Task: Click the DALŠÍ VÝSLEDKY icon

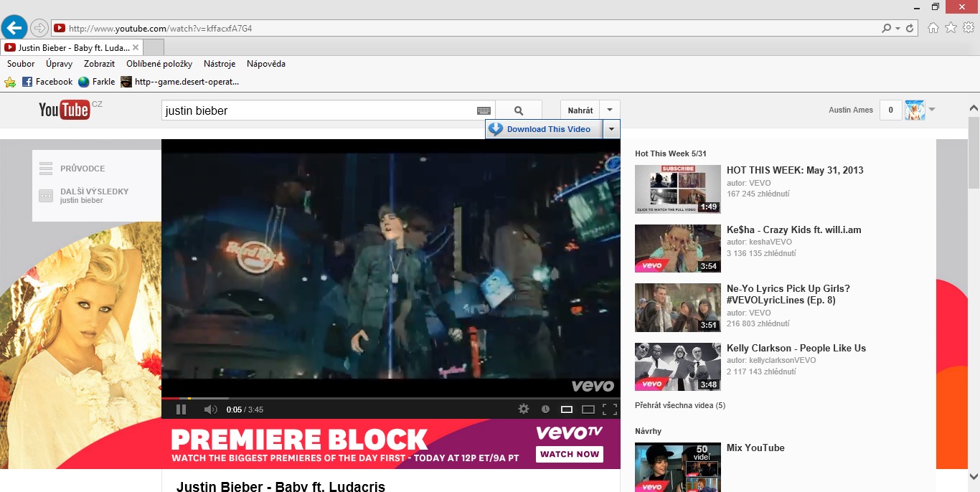Action: 46,196
